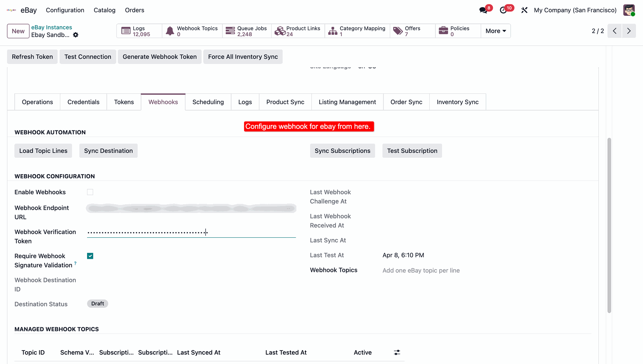Click Test Connection
This screenshot has height=364, width=643.
88,57
